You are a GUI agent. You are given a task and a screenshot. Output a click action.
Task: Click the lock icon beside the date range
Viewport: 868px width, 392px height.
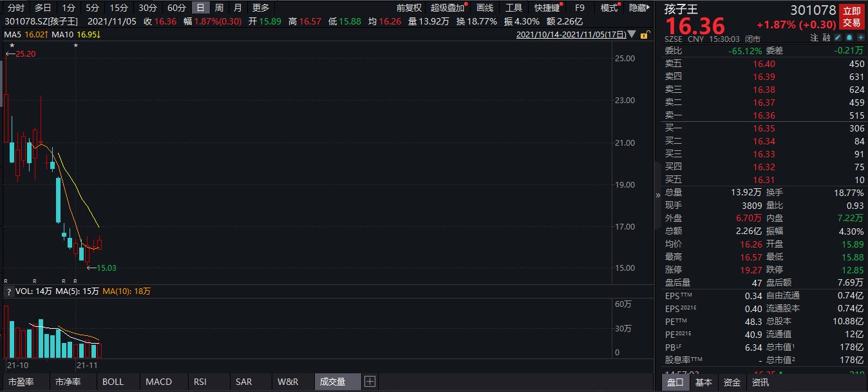pyautogui.click(x=643, y=35)
